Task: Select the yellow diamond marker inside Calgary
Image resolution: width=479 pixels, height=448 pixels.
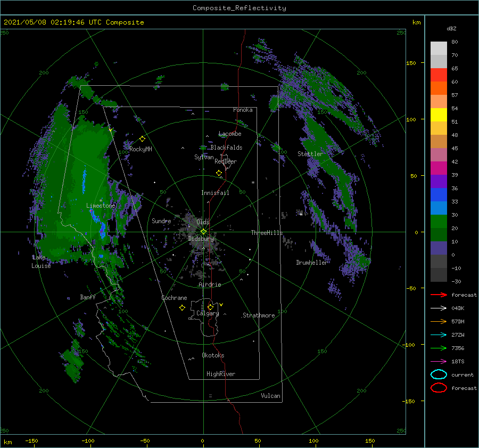Action: click(210, 307)
